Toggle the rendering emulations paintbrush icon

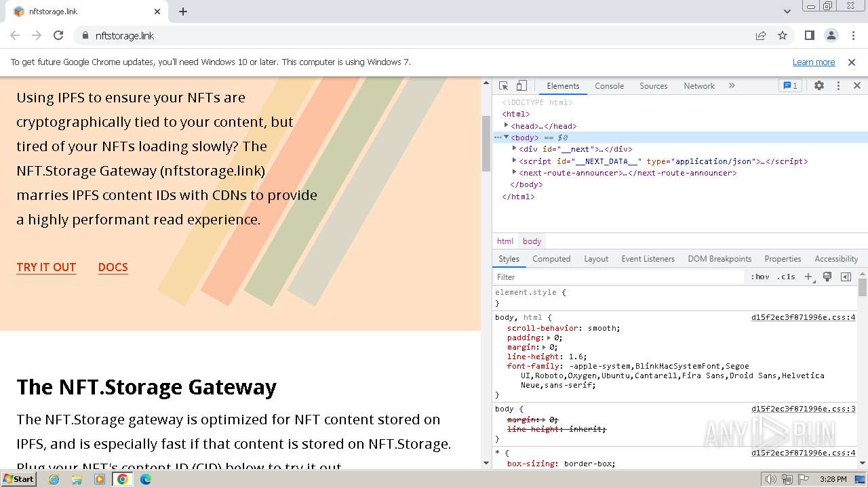[827, 277]
